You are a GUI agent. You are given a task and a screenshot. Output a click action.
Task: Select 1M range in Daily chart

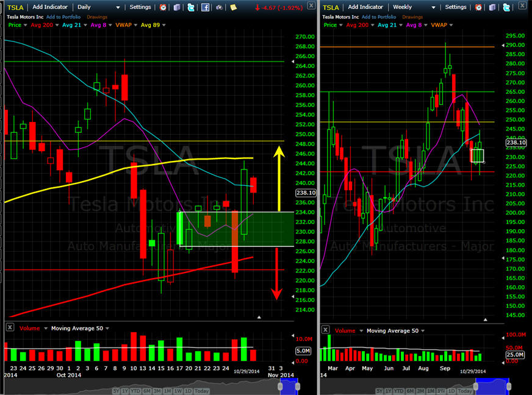(168, 391)
